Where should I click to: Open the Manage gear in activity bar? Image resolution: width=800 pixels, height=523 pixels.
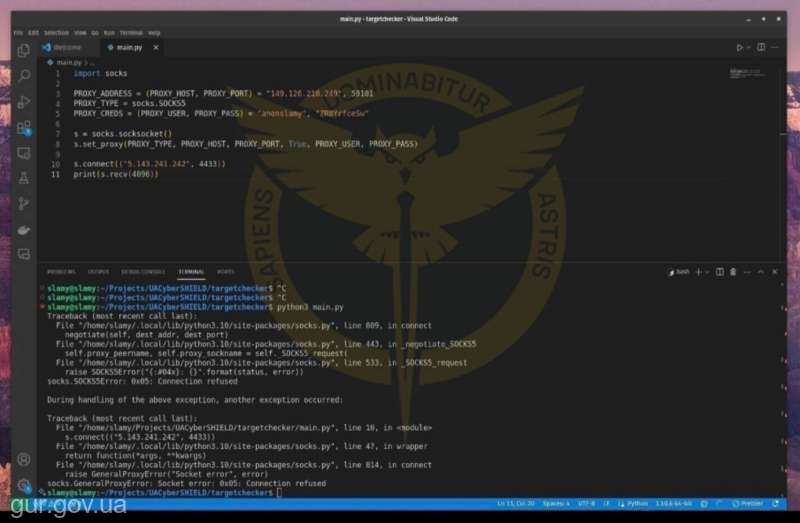[23, 485]
